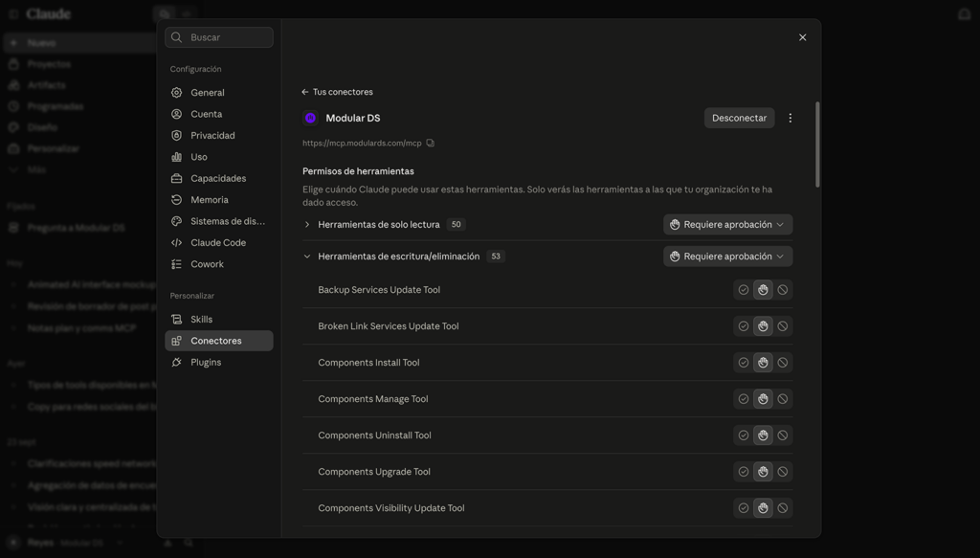
Task: Select the Backup Services Update Tool label
Action: coord(379,290)
